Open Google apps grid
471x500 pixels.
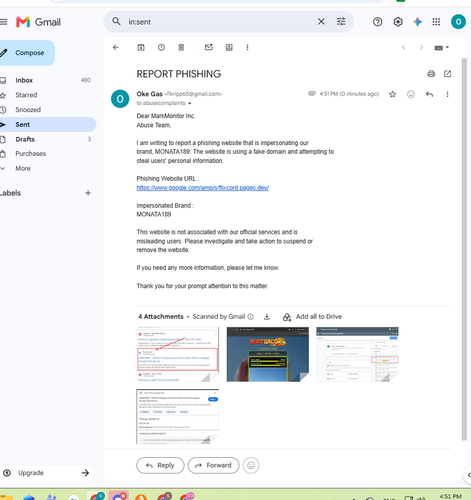436,22
